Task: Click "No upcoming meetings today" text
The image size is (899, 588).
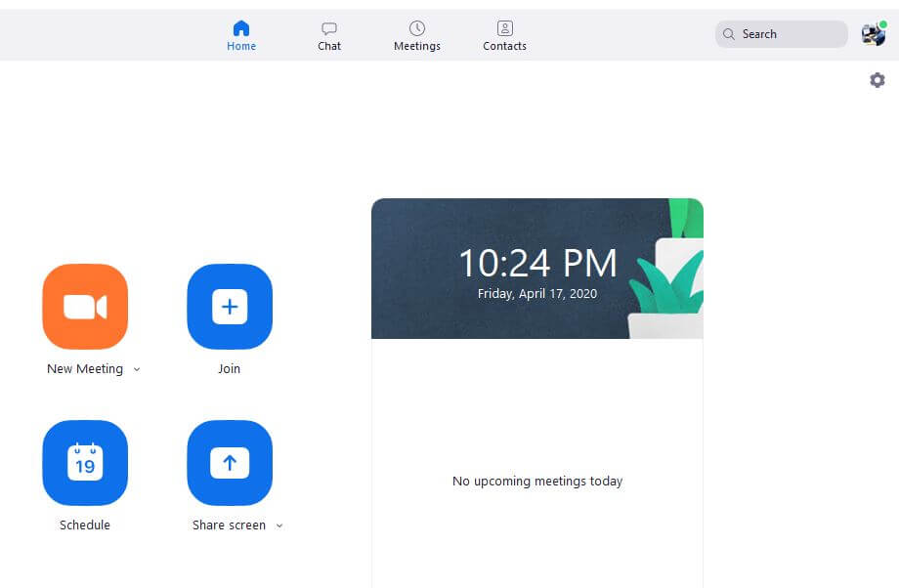Action: tap(537, 481)
